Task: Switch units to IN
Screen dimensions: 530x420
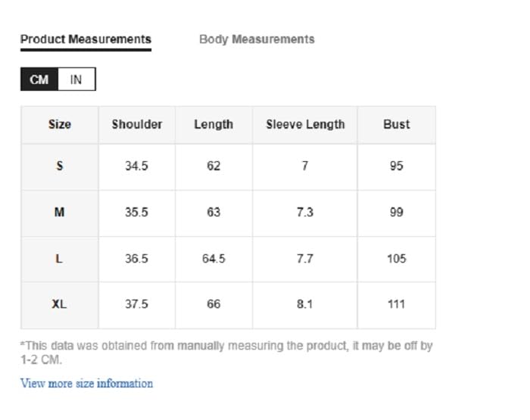Action: coord(76,79)
